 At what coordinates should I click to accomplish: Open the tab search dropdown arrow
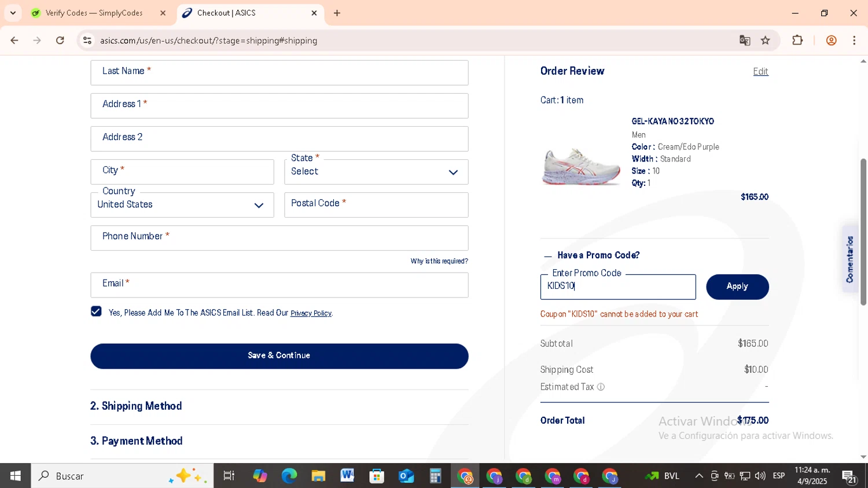coord(13,13)
